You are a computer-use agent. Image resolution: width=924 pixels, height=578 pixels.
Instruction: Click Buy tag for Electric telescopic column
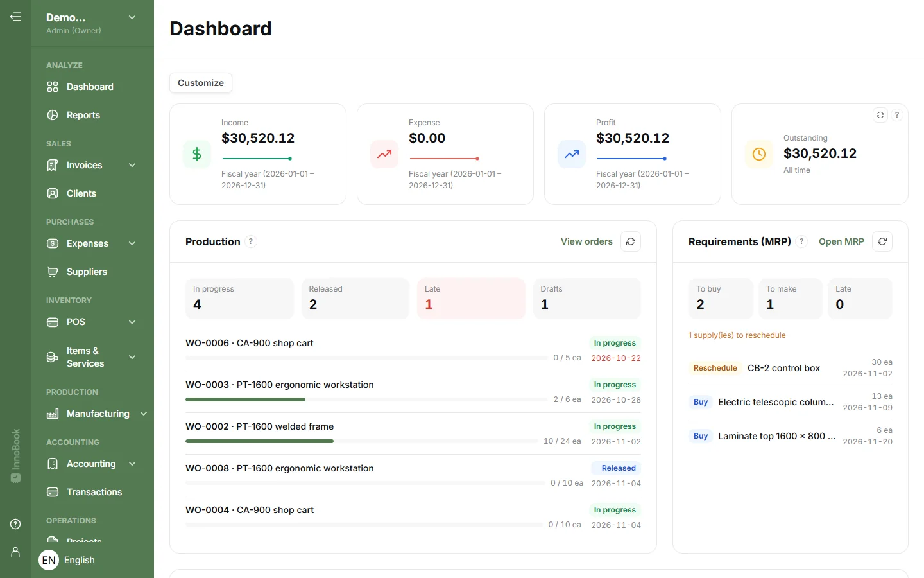[701, 402]
